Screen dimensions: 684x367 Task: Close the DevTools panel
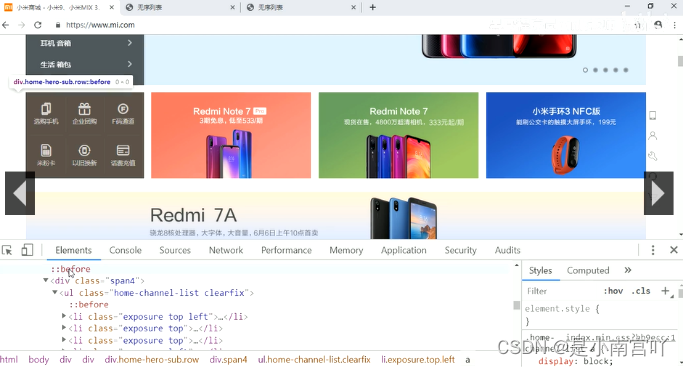(x=674, y=250)
